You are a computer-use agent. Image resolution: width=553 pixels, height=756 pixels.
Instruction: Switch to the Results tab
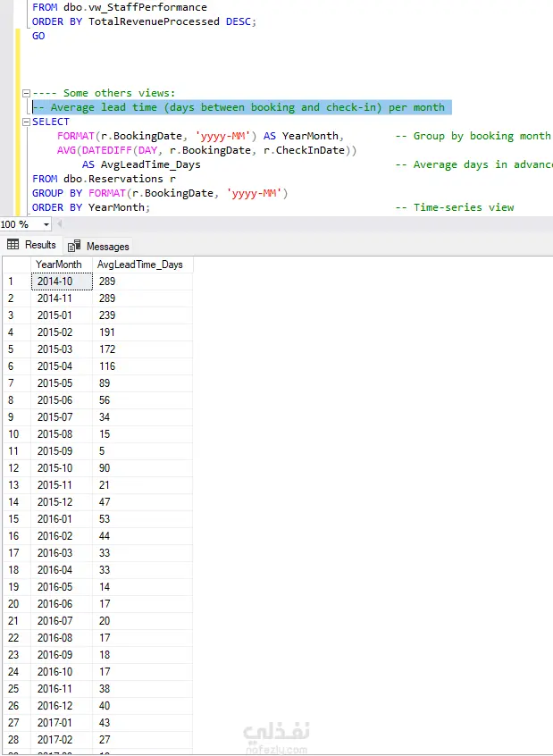pos(32,245)
